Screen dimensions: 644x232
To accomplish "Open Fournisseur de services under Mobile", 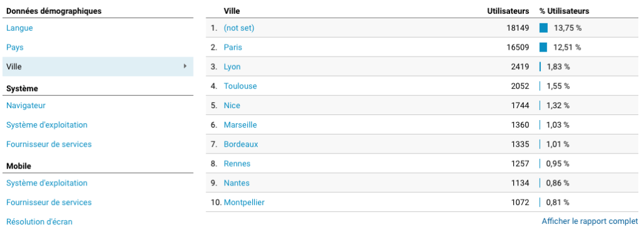I will click(x=49, y=202).
